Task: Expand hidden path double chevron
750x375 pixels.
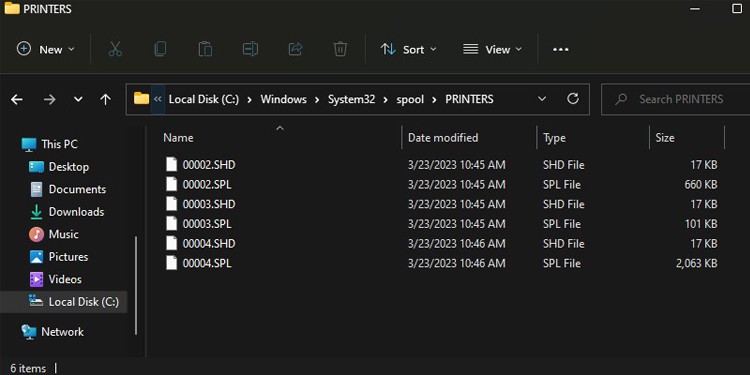Action: point(158,99)
